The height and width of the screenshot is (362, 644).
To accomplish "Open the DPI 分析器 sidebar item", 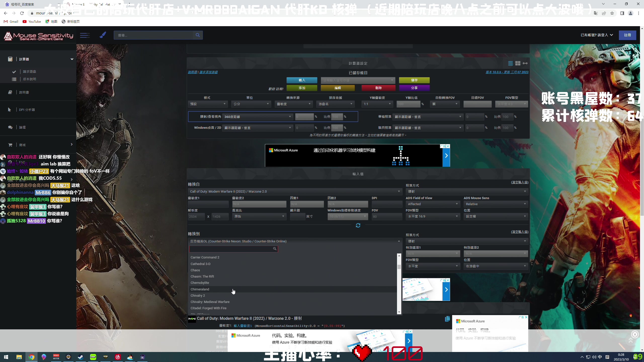I will tap(27, 110).
